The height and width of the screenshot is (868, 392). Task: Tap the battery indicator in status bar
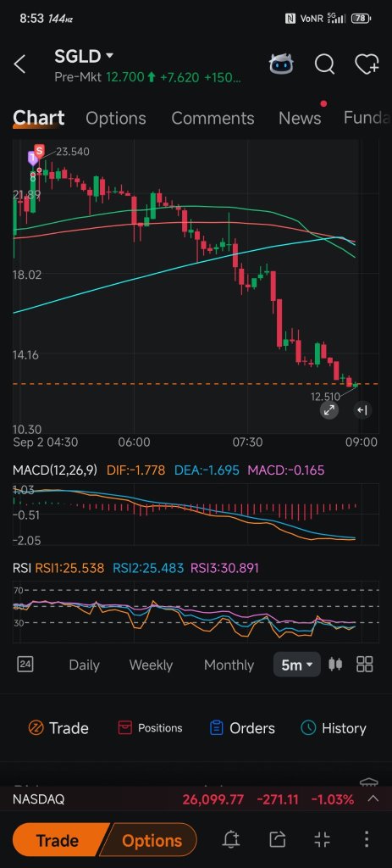pyautogui.click(x=361, y=19)
